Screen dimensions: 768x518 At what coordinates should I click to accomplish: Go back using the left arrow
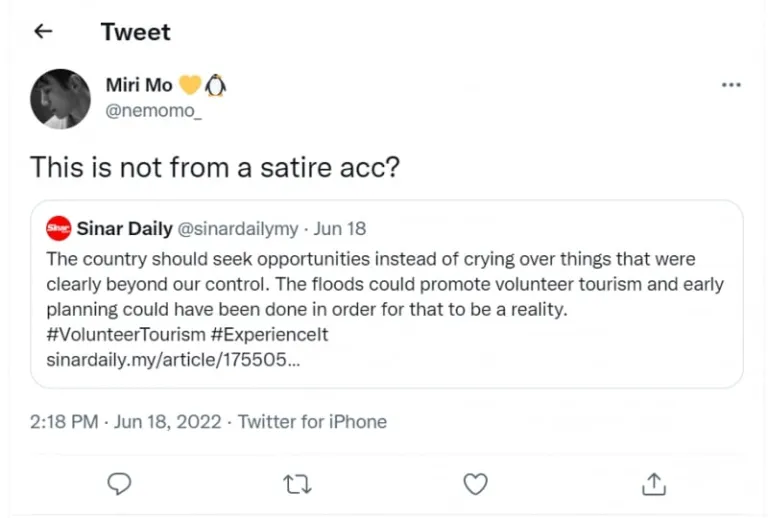pyautogui.click(x=42, y=32)
